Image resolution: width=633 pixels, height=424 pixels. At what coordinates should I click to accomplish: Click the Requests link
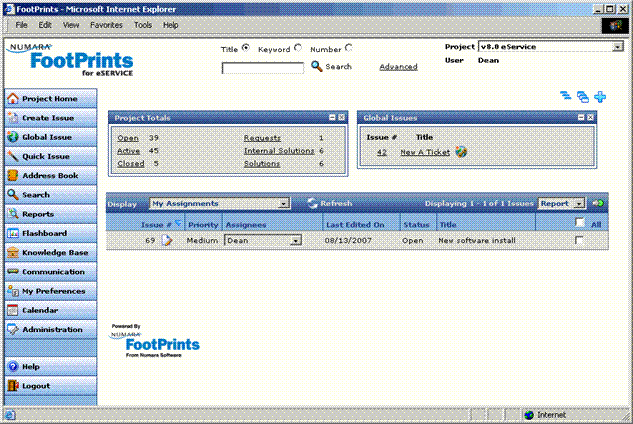coord(262,138)
